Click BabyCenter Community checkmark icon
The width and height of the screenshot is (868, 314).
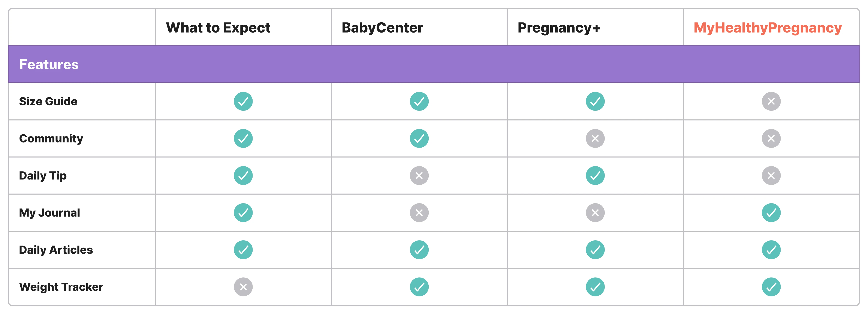coord(419,138)
